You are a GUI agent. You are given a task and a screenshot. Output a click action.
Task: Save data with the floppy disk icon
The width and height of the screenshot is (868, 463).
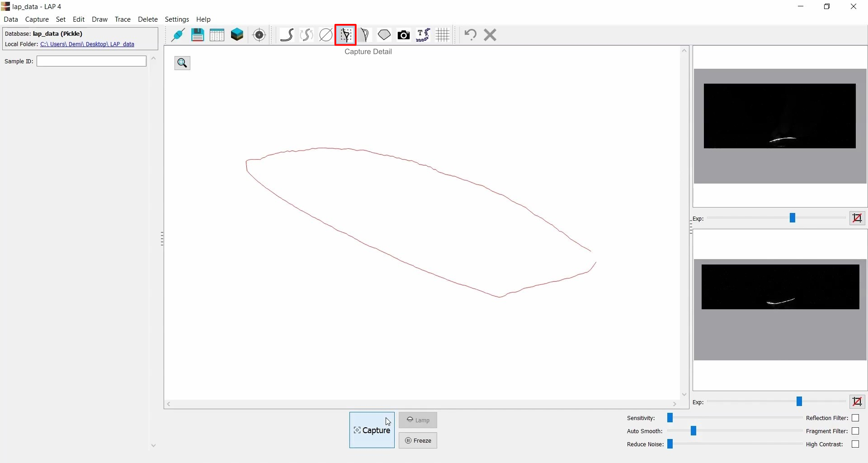pyautogui.click(x=198, y=35)
